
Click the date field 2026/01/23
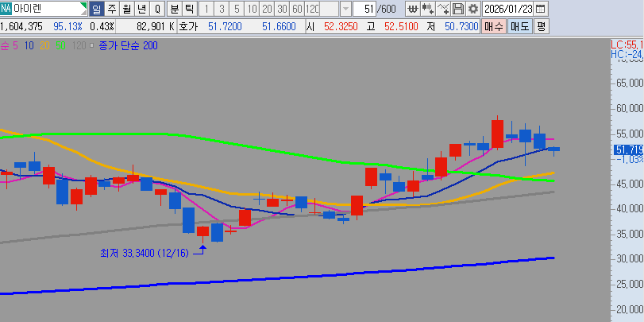coord(509,8)
